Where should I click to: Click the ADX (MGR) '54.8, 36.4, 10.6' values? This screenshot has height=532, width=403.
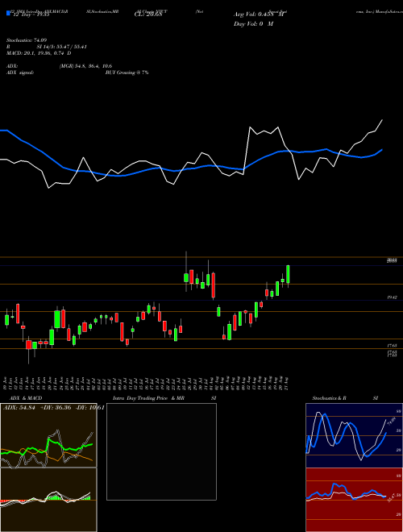point(85,66)
